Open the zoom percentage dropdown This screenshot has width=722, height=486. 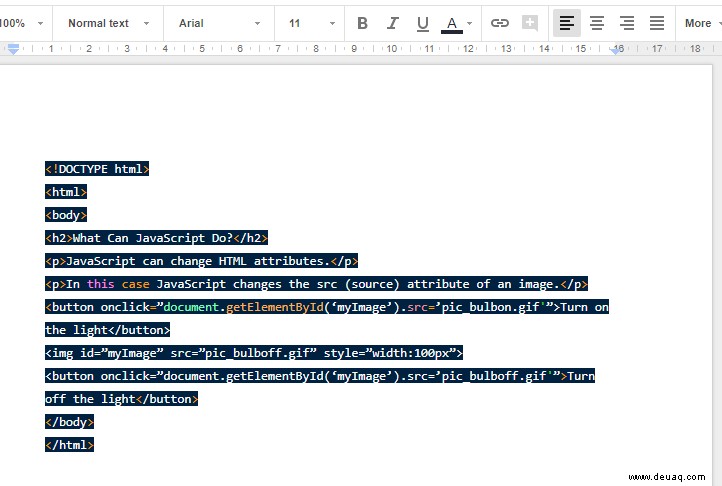(x=22, y=23)
